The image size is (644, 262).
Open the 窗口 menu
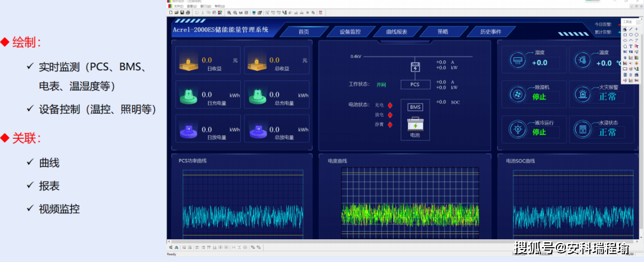coord(206,6)
